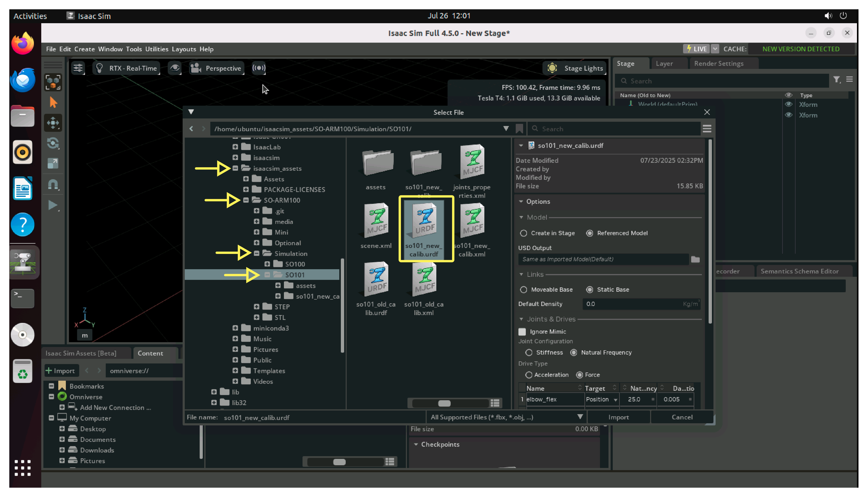Toggle the snap magnet tool
868x497 pixels.
[x=53, y=185]
